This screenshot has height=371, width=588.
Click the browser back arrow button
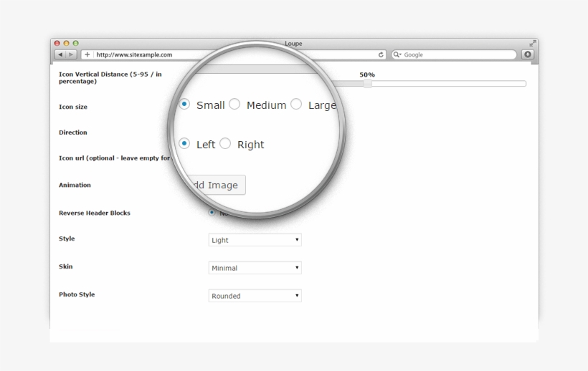click(x=60, y=54)
